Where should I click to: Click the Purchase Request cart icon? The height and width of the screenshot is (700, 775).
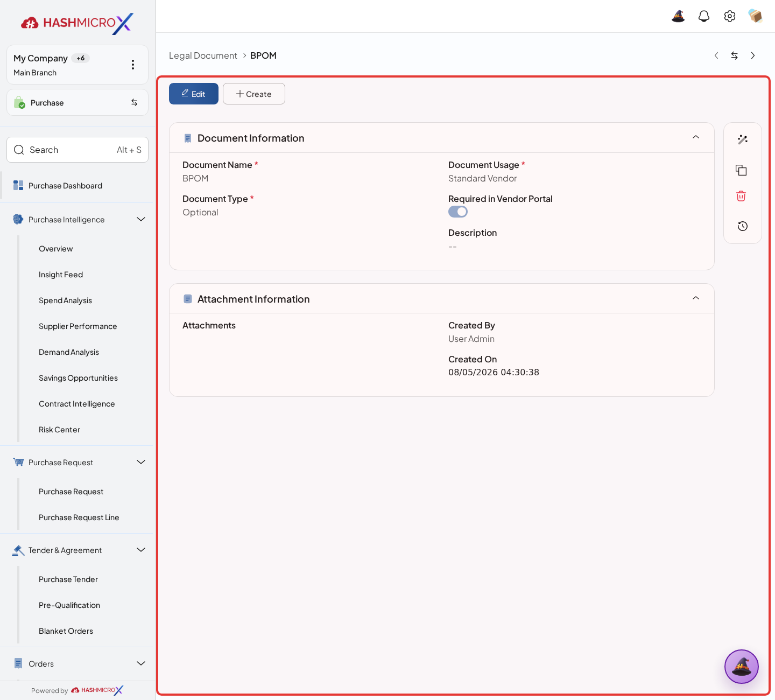coord(18,462)
